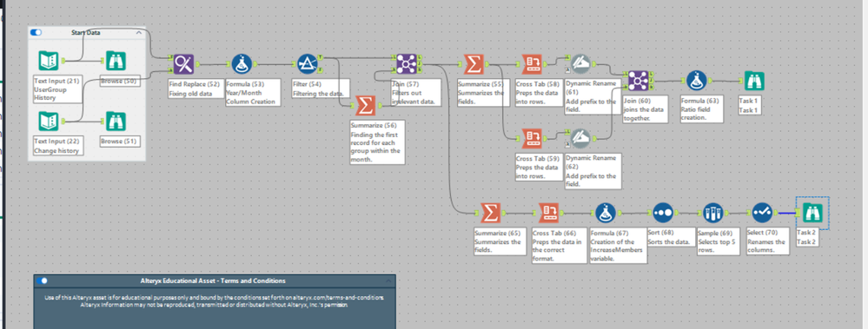This screenshot has height=329, width=868.
Task: Click the Sort (68) tool icon
Action: click(663, 213)
